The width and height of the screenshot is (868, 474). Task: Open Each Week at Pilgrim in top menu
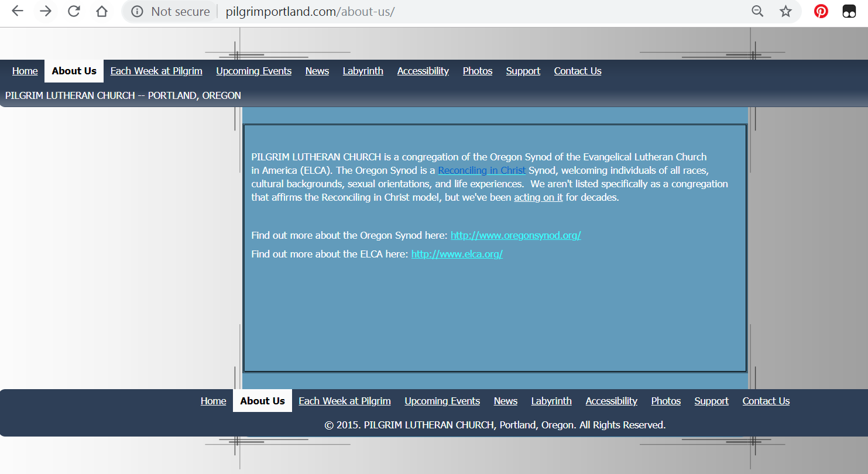[x=156, y=71]
